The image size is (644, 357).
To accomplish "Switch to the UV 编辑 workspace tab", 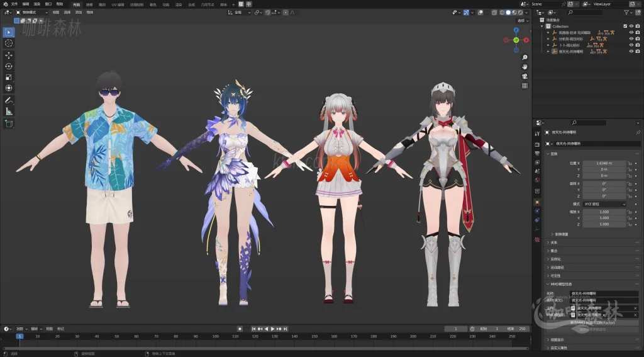I will tap(118, 4).
